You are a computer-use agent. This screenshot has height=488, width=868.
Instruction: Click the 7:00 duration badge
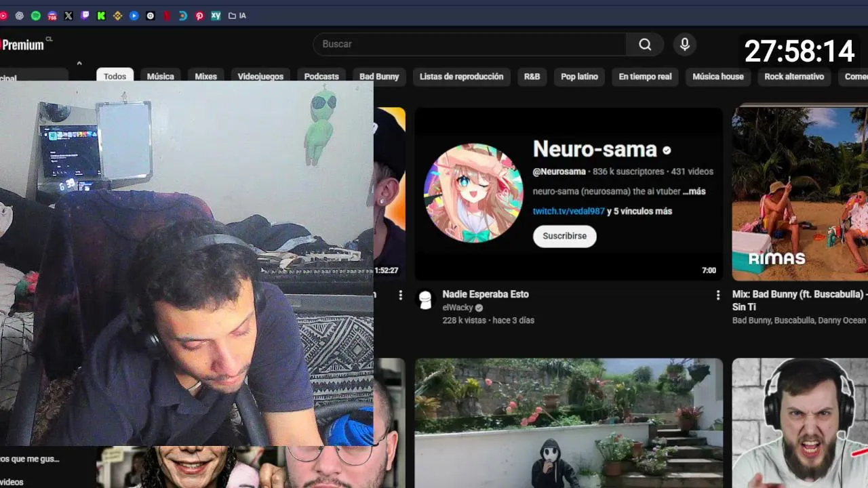pyautogui.click(x=709, y=270)
